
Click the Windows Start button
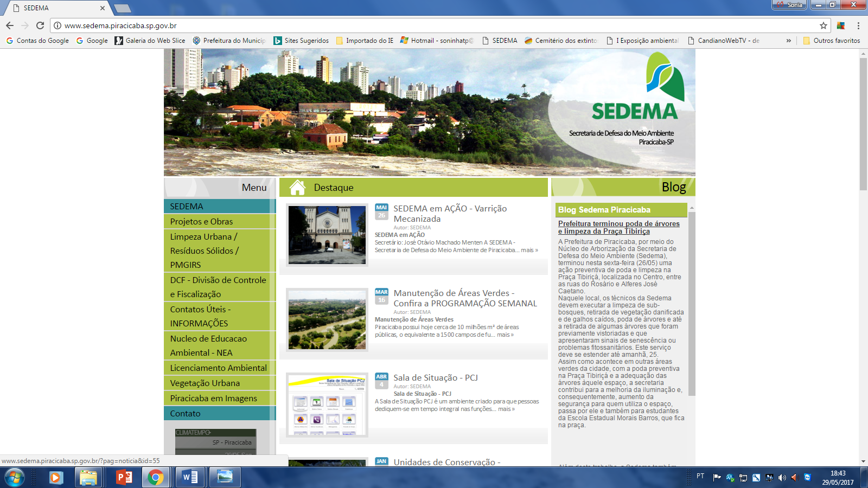point(15,477)
